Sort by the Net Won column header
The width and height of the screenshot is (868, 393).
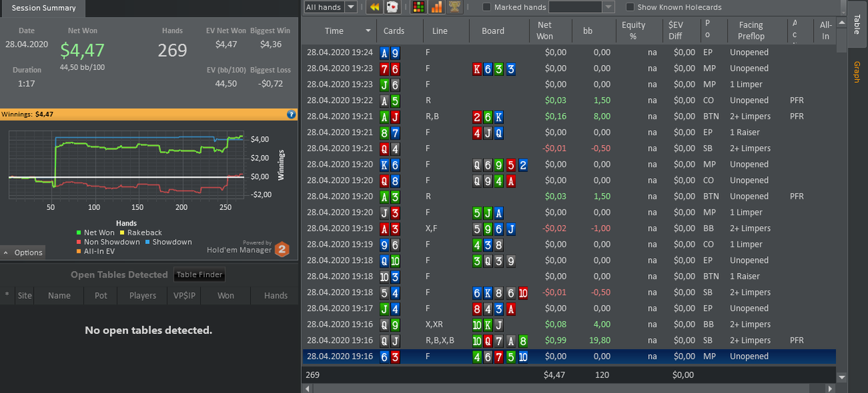coord(551,30)
